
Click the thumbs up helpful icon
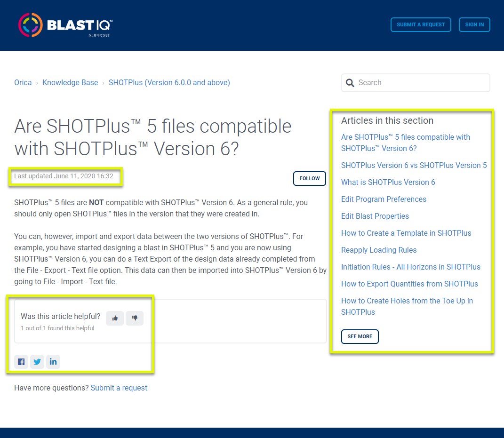(x=115, y=318)
